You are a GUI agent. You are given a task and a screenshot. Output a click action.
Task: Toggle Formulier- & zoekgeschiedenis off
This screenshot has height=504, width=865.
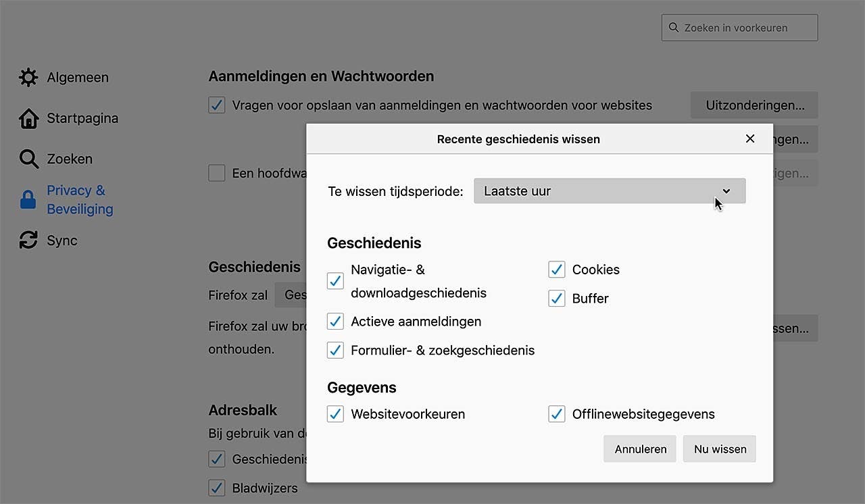335,350
